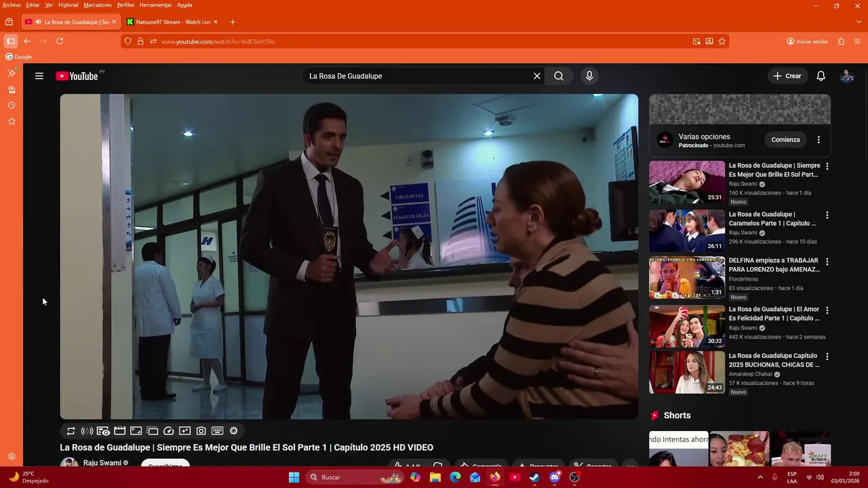
Task: Open the DELFINA empieza a TRABAJAR video title
Action: point(774,265)
